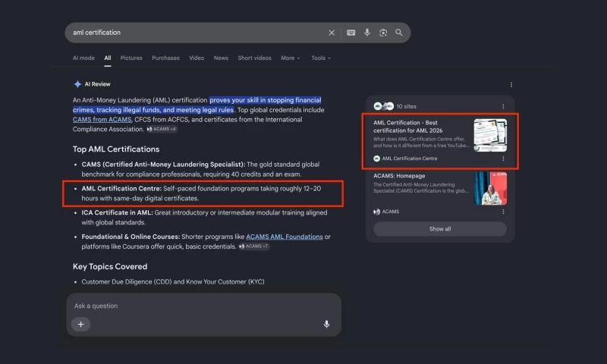Click the CAMS (Certified Anti-Money Laundering Specialist) bullet
This screenshot has height=364, width=607.
(200, 169)
